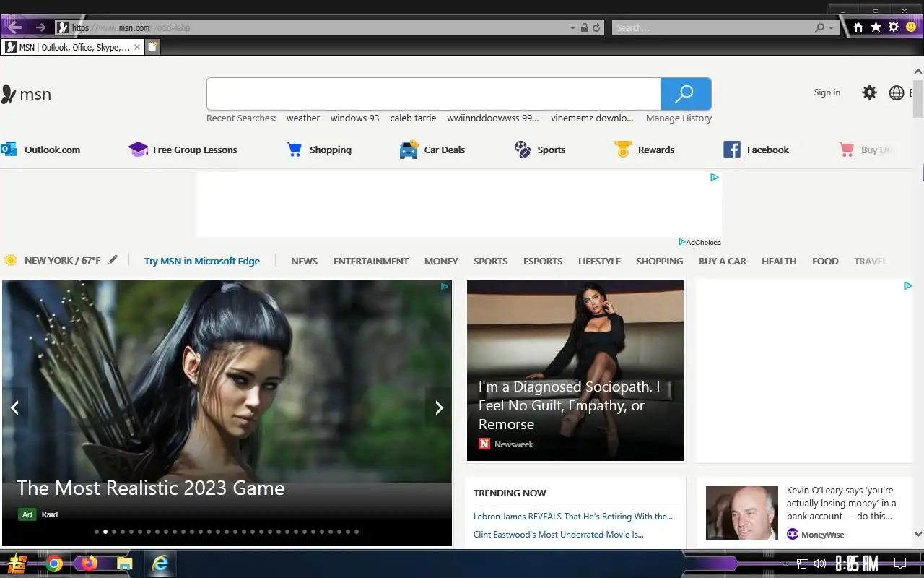The height and width of the screenshot is (578, 924).
Task: Launch Firefox from the taskbar
Action: 90,564
